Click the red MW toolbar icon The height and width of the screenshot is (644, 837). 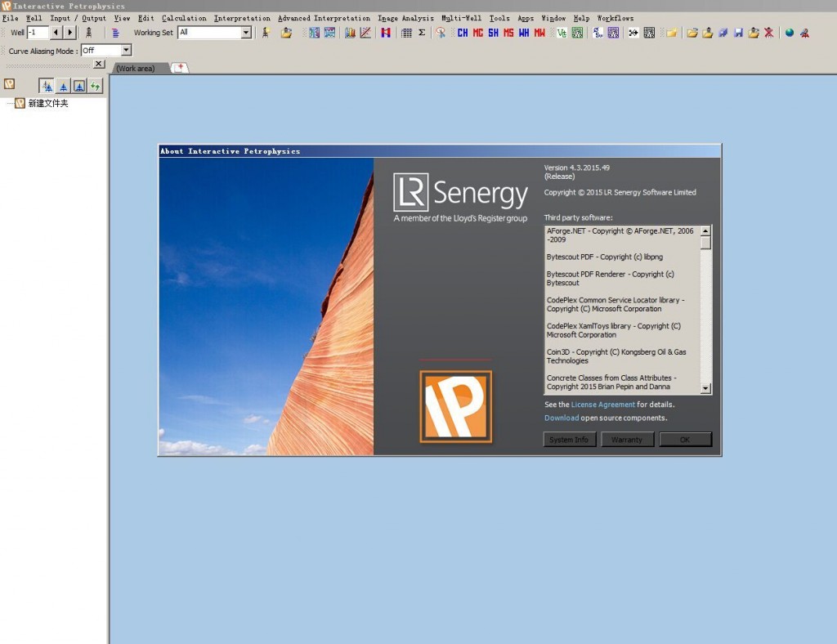pos(539,33)
